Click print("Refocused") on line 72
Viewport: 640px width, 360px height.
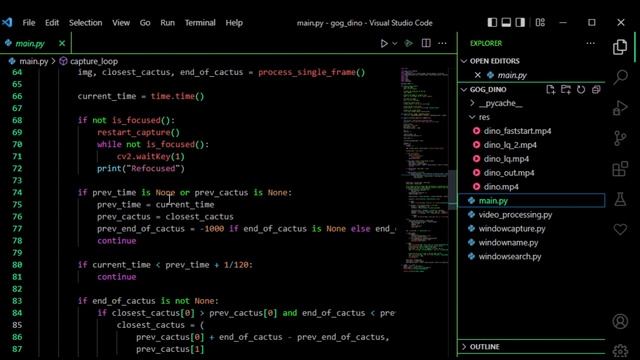coord(140,169)
